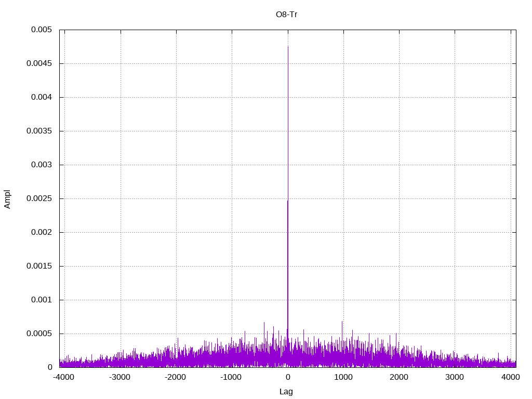Image resolution: width=532 pixels, height=399 pixels.
Task: Click the y-axis value 0.002
Action: pyautogui.click(x=42, y=232)
